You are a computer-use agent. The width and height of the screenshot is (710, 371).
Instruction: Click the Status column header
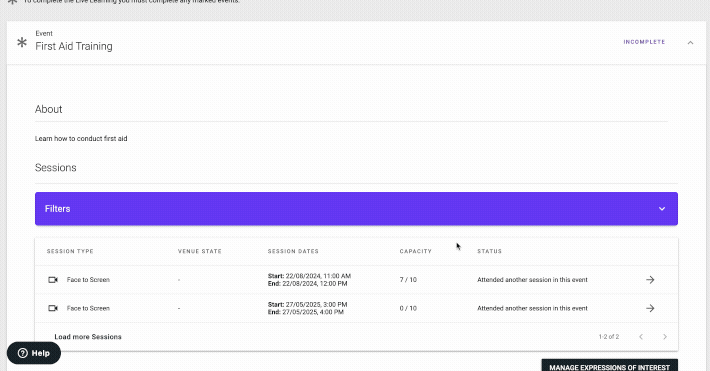[x=489, y=251]
